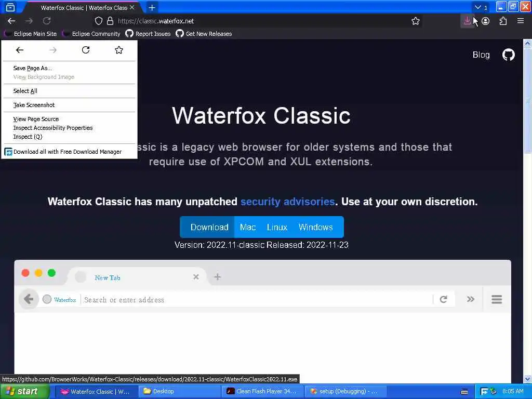This screenshot has width=532, height=399.
Task: Bookmark this page with address bar star
Action: [415, 21]
